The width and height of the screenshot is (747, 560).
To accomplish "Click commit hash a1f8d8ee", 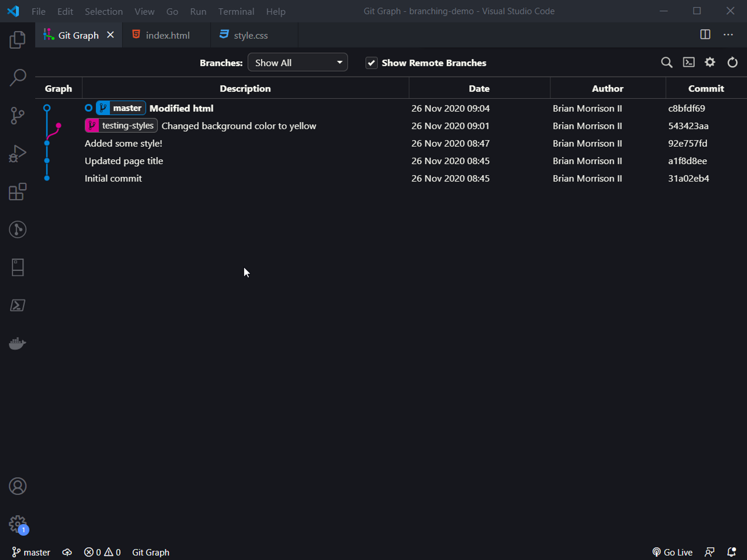I will click(687, 161).
